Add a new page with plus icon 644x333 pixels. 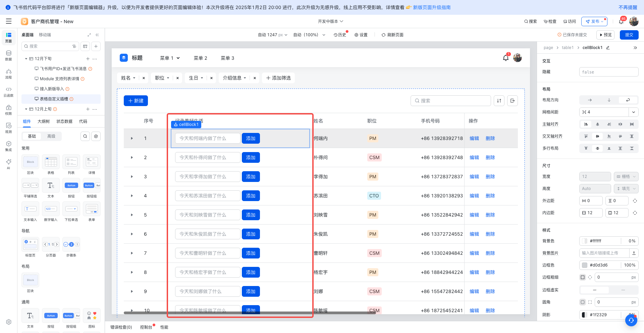(96, 46)
